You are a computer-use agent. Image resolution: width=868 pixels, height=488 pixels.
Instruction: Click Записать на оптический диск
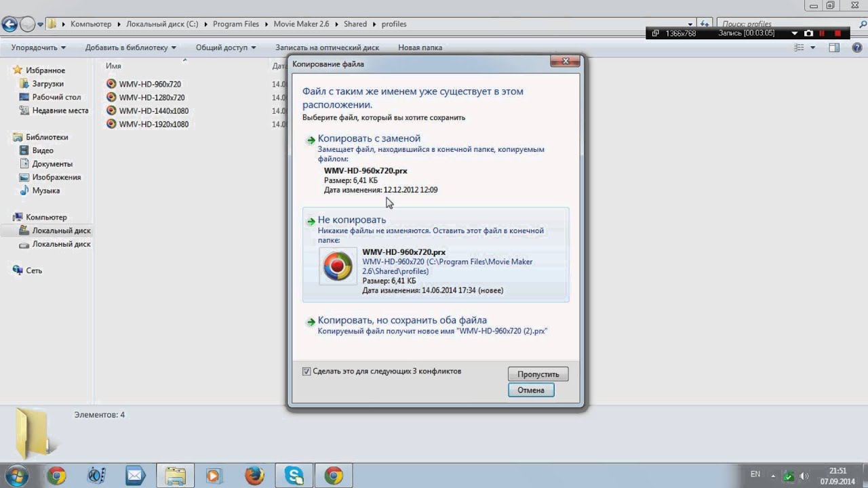click(x=327, y=47)
